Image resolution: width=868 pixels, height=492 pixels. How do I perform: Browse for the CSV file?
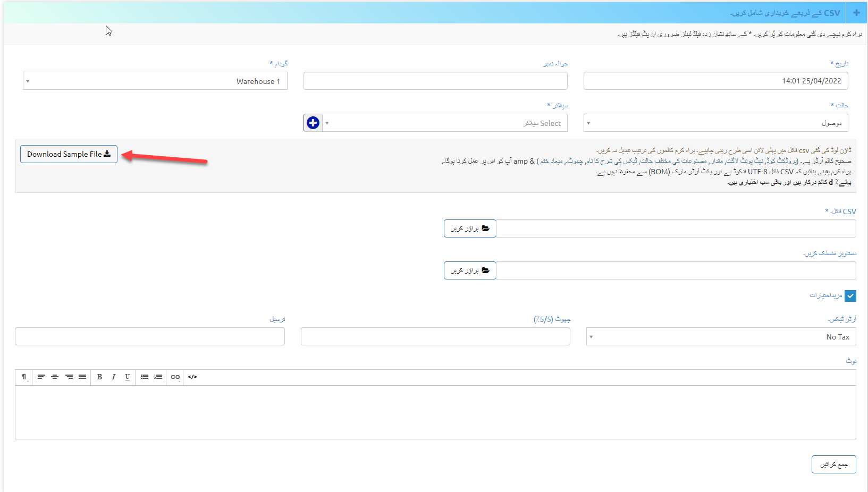coord(470,228)
